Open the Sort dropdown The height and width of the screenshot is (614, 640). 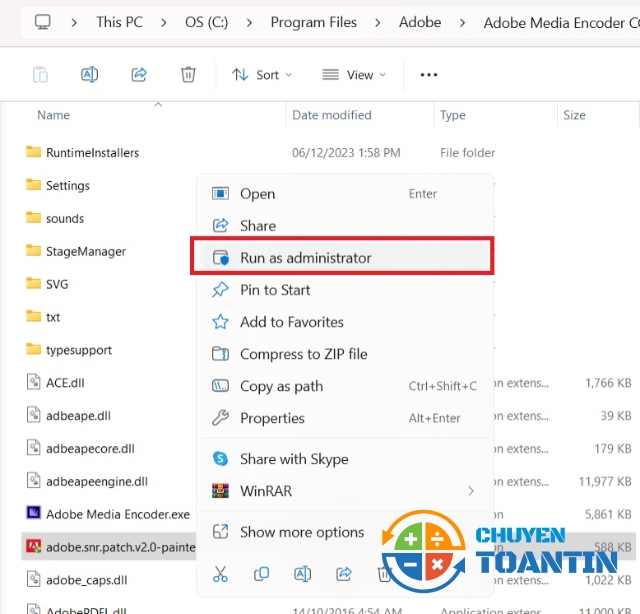click(x=262, y=75)
